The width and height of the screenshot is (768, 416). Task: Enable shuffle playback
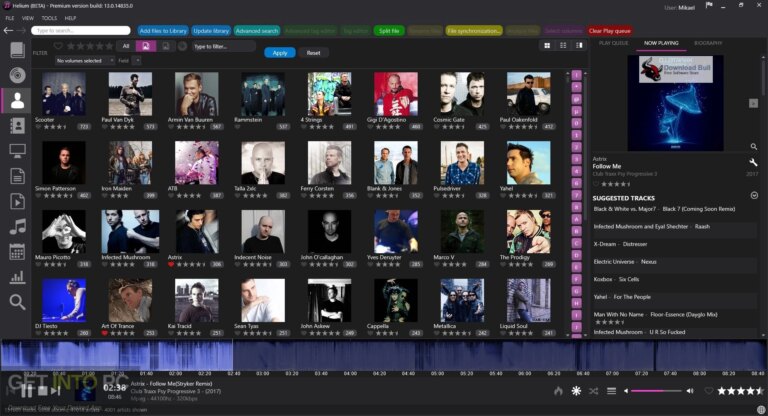pyautogui.click(x=593, y=390)
